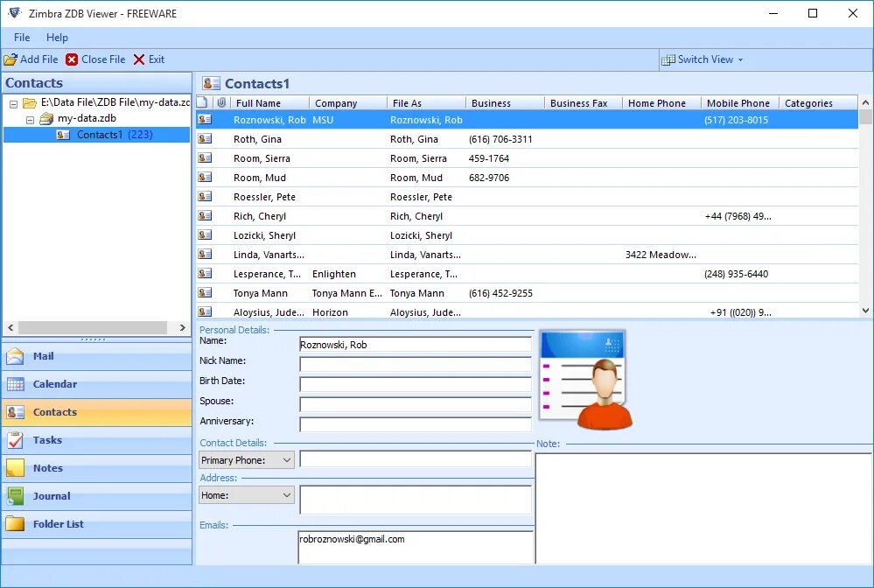Click the contact icon on the Lozicki, Sheryl row
Image resolution: width=874 pixels, height=588 pixels.
(x=205, y=234)
